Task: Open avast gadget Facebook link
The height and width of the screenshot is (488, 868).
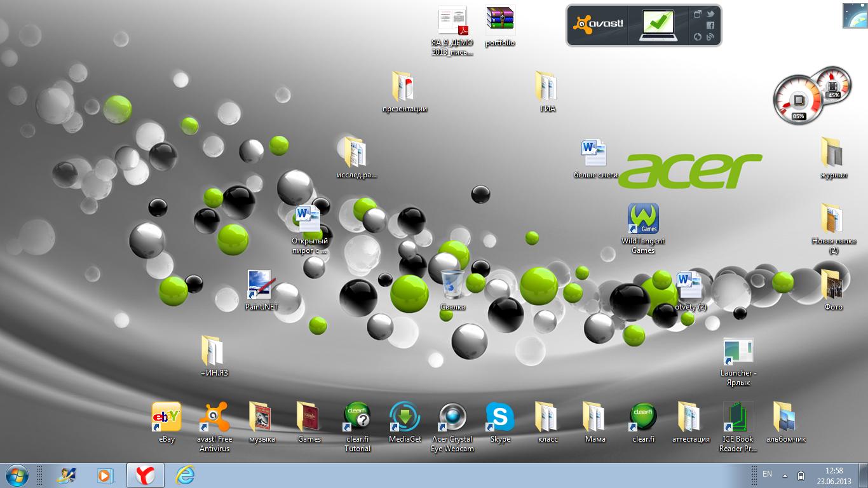Action: coord(710,25)
